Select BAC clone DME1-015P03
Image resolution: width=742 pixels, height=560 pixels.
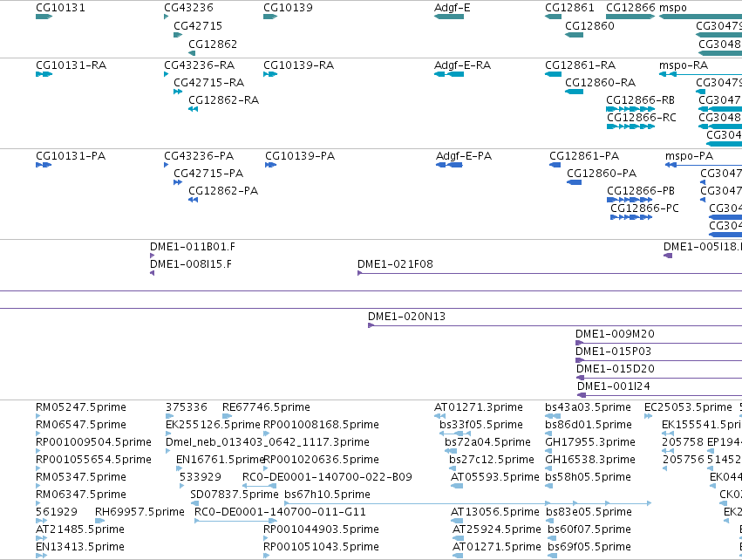[613, 352]
